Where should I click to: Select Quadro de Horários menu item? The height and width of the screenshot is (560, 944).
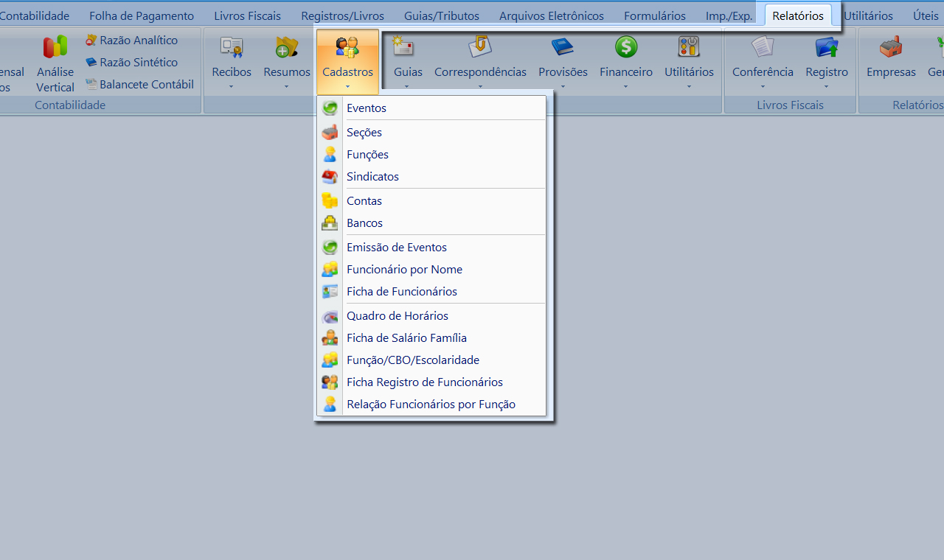click(x=397, y=316)
